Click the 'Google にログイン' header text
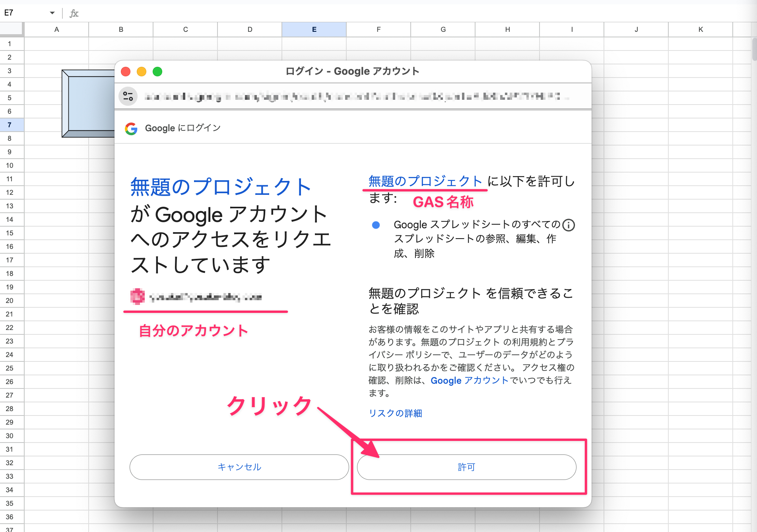The width and height of the screenshot is (757, 532). pyautogui.click(x=183, y=128)
